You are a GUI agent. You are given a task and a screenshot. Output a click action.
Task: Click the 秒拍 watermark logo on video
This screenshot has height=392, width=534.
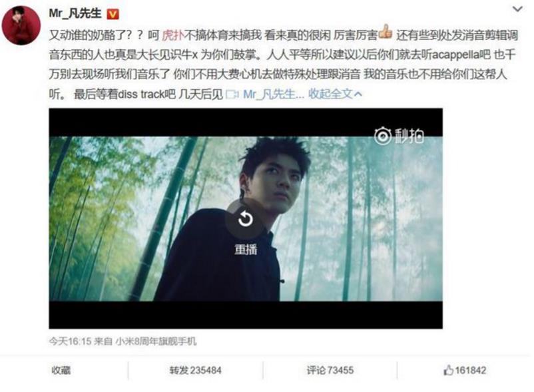[x=399, y=136]
